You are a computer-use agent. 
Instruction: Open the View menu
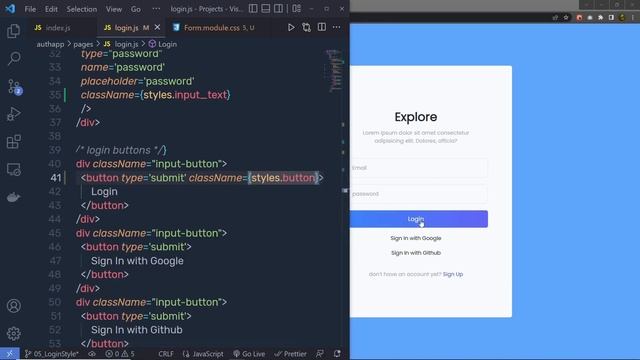coord(114,9)
